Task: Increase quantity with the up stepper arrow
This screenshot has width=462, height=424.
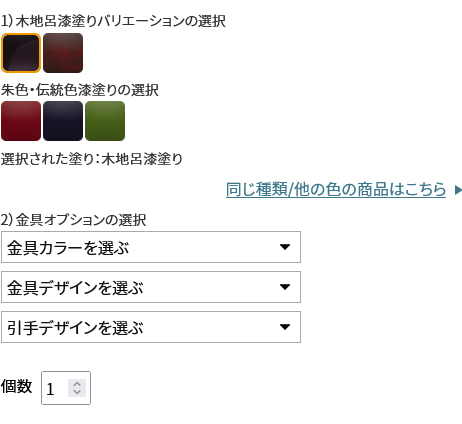Action: (x=77, y=384)
